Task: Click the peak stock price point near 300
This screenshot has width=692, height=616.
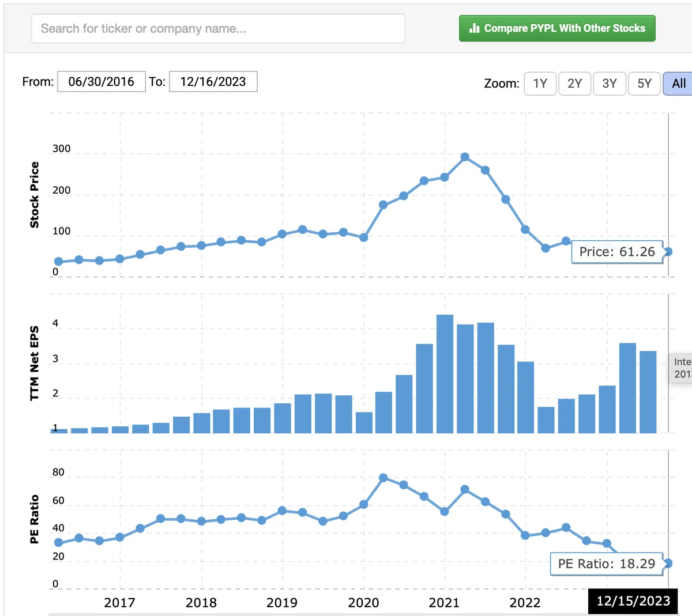Action: 465,157
